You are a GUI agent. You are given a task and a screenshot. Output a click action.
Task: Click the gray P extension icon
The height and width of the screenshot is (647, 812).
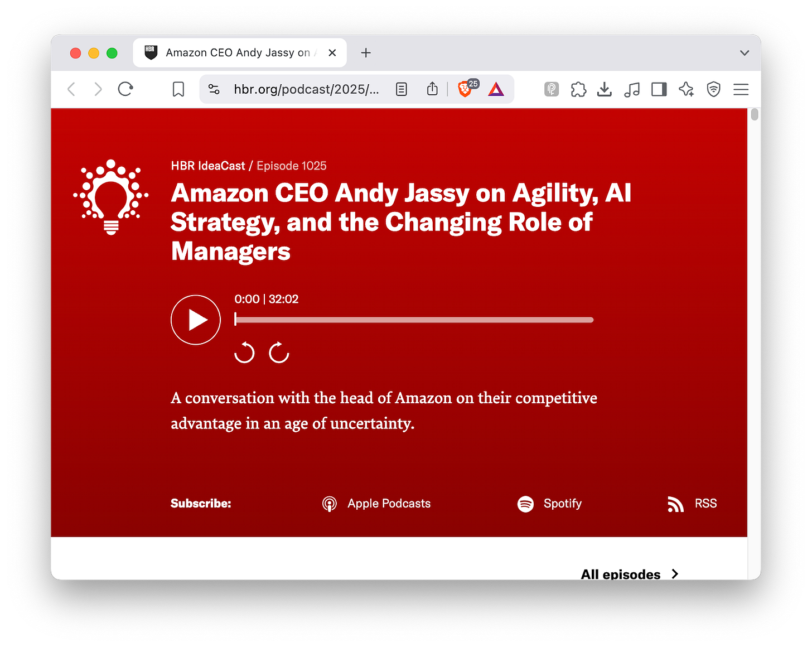tap(552, 89)
